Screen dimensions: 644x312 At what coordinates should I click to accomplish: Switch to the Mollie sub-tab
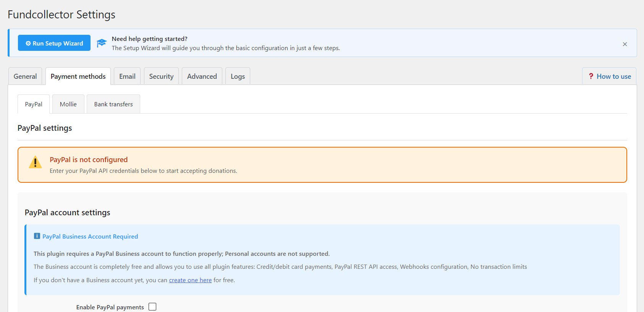pyautogui.click(x=68, y=104)
